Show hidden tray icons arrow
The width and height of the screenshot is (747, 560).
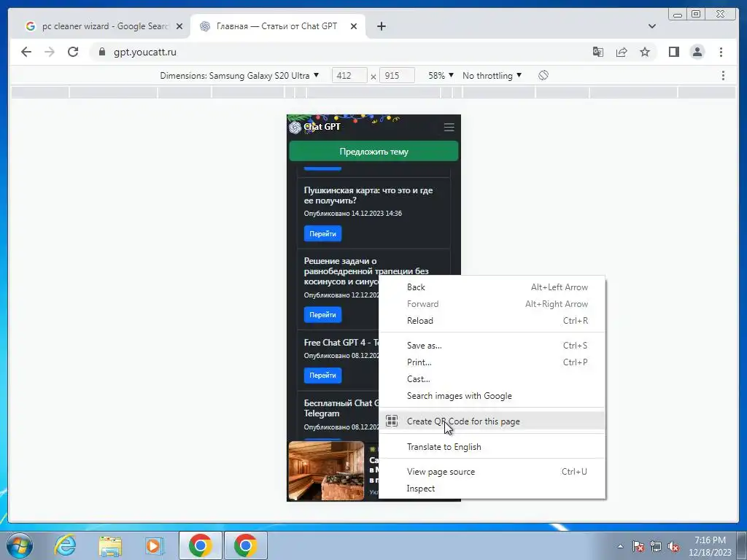point(620,546)
